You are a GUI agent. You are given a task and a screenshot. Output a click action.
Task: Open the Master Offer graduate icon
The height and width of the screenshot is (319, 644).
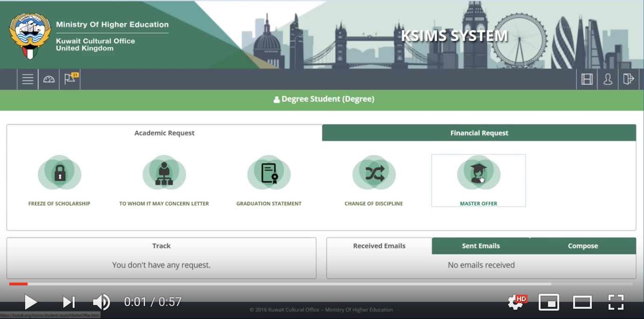479,173
